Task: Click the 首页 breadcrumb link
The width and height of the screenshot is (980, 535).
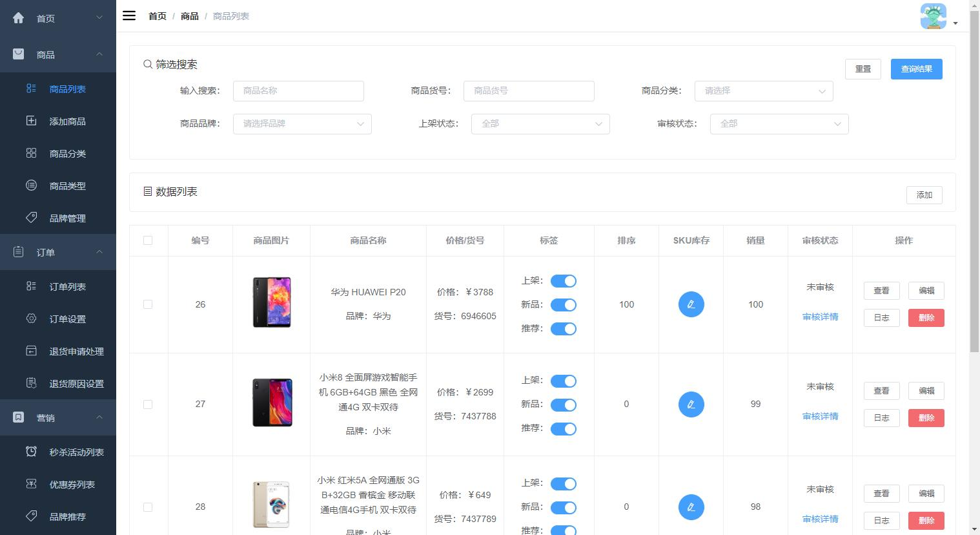Action: tap(158, 16)
